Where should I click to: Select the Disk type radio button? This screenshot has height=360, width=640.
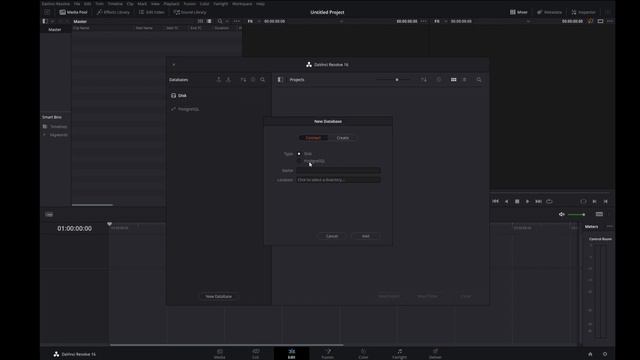pyautogui.click(x=299, y=154)
